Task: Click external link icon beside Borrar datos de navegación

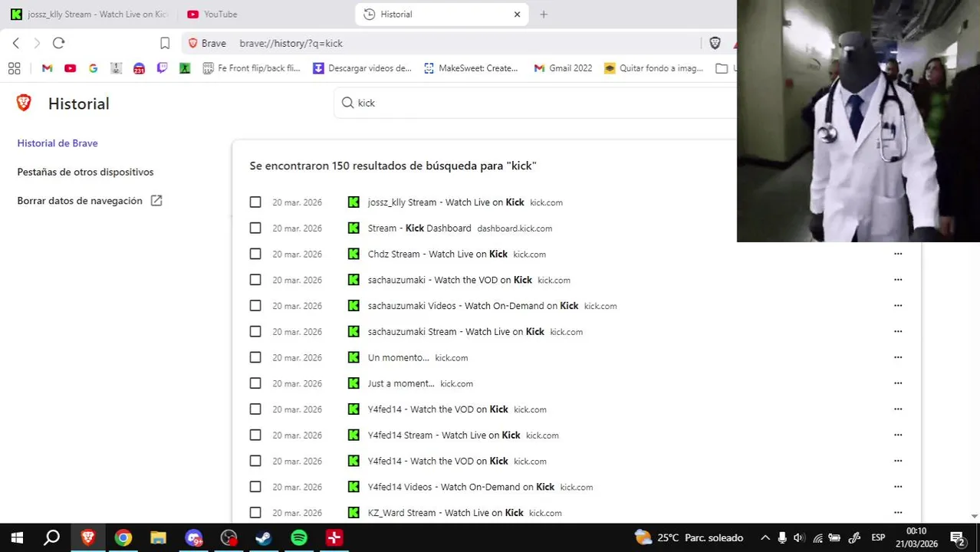Action: (x=156, y=201)
